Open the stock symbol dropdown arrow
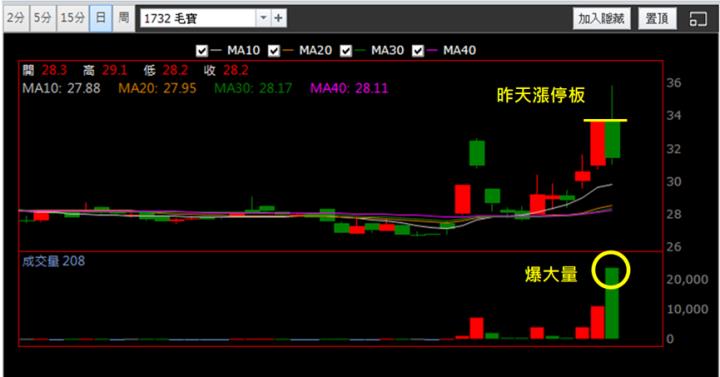720x377 pixels. (x=263, y=18)
